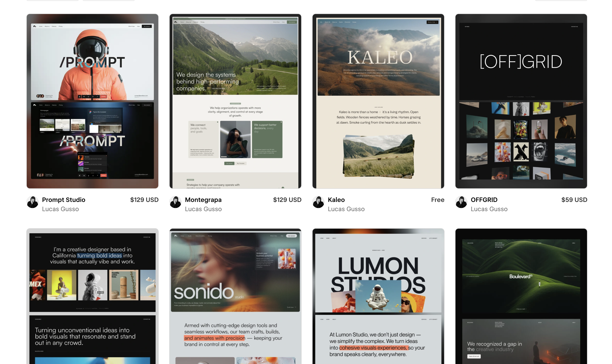Open the Boulevard template thumbnail

521,296
